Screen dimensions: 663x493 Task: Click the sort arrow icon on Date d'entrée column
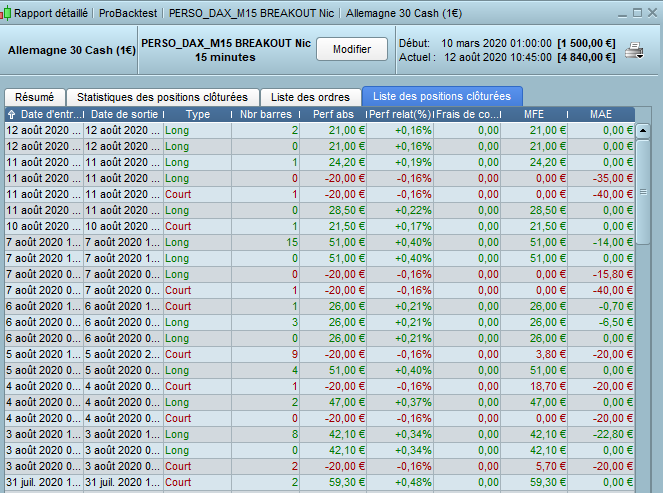(12, 115)
